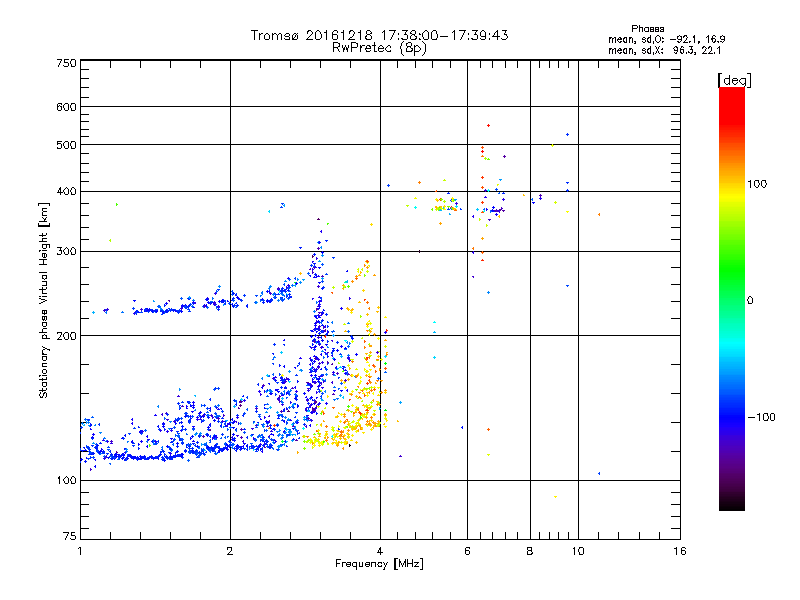Click the 600 tick label on the height axis

pyautogui.click(x=66, y=107)
